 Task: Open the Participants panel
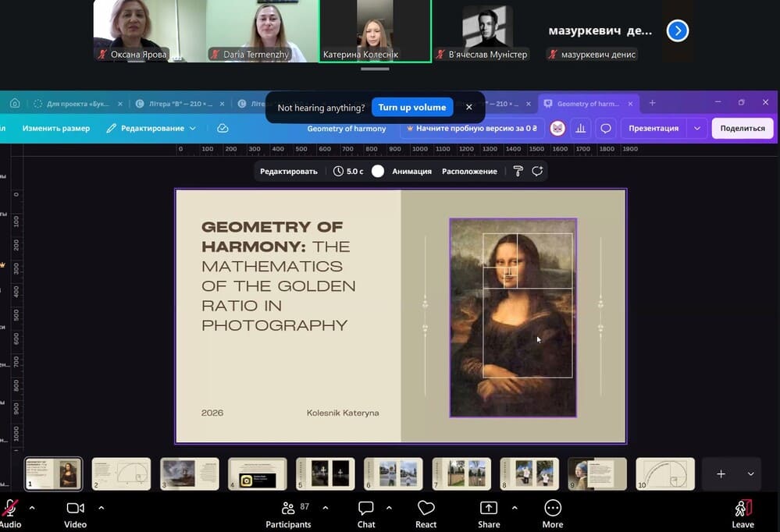click(x=289, y=513)
